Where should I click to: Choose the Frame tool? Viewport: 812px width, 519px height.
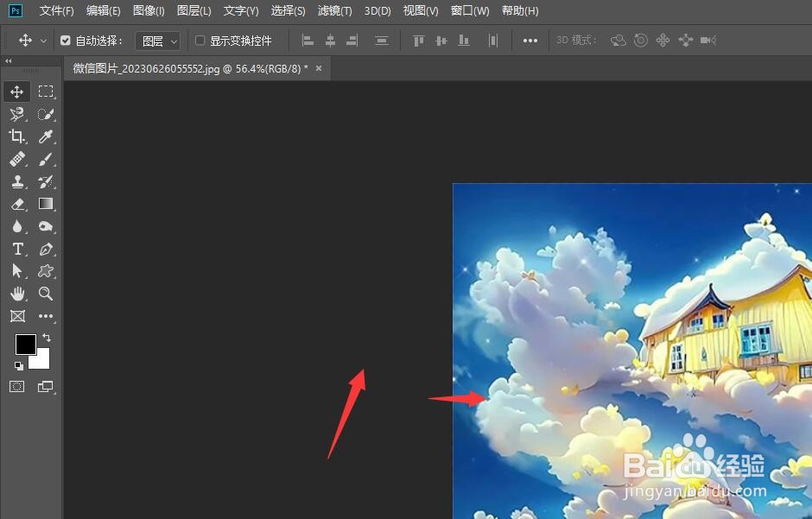click(x=16, y=316)
